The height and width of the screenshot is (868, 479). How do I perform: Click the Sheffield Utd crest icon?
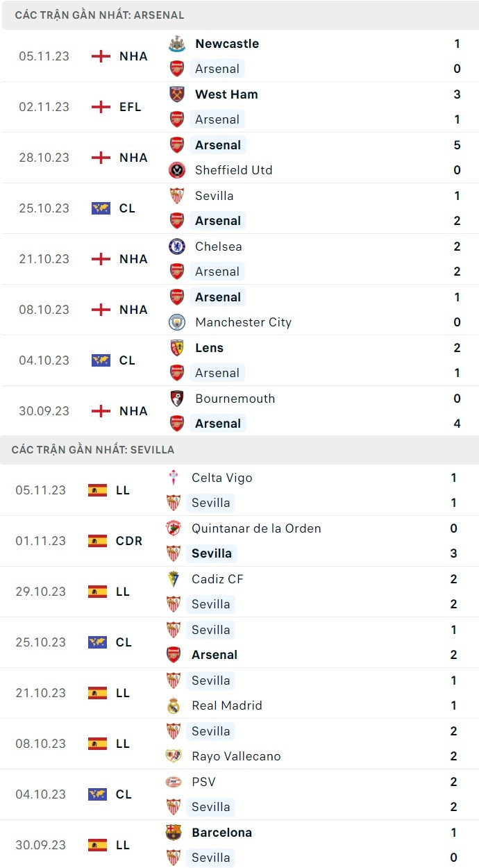coord(177,170)
